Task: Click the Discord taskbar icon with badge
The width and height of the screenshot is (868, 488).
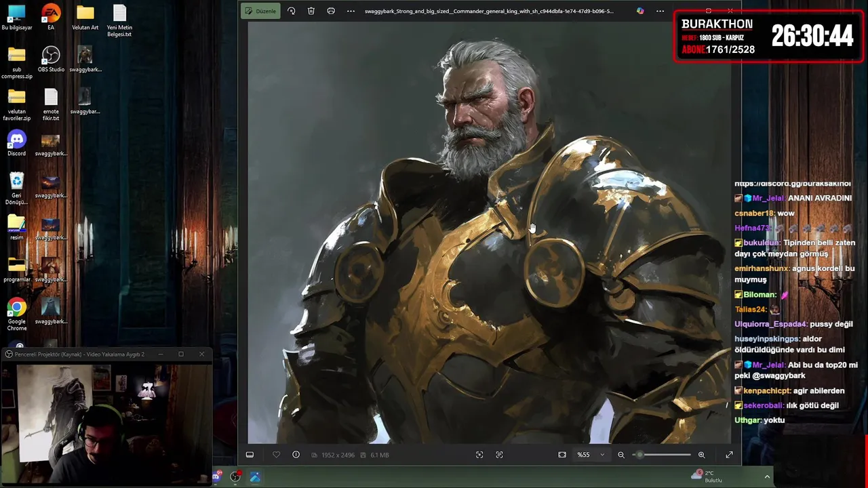Action: [216, 476]
